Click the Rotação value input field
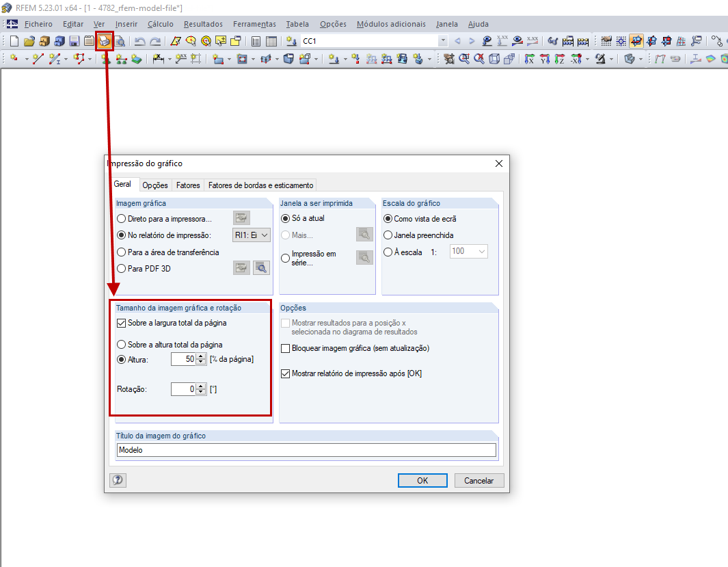This screenshot has width=728, height=567. click(183, 389)
